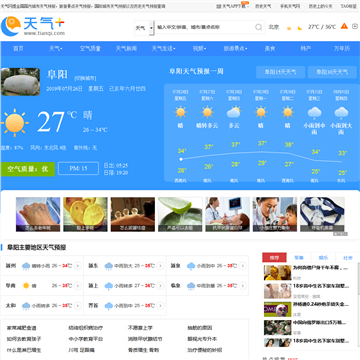Switch to the 军事 news tab
The image size is (360, 360).
[x=299, y=258]
